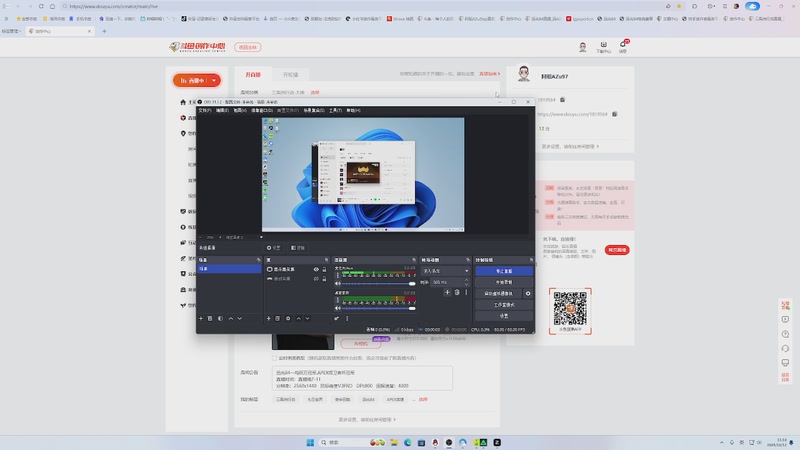Increase the transition duration with stepper arrow
800x450 pixels.
466,280
